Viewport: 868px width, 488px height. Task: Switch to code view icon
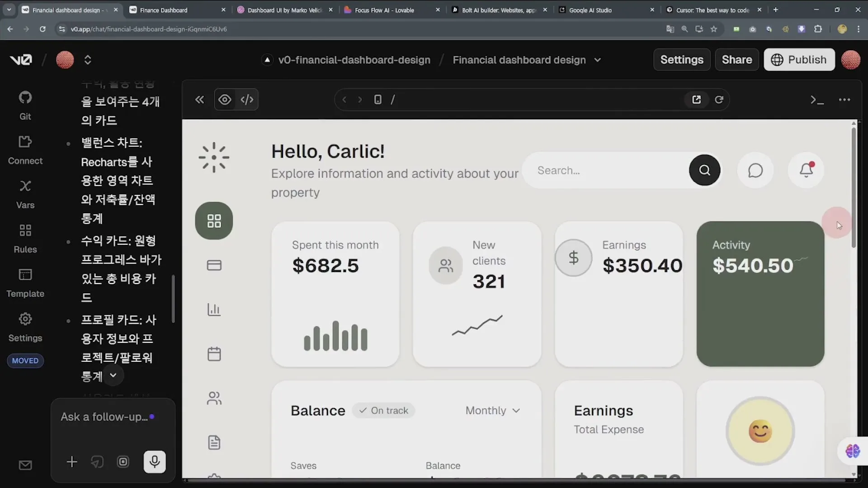click(x=247, y=99)
